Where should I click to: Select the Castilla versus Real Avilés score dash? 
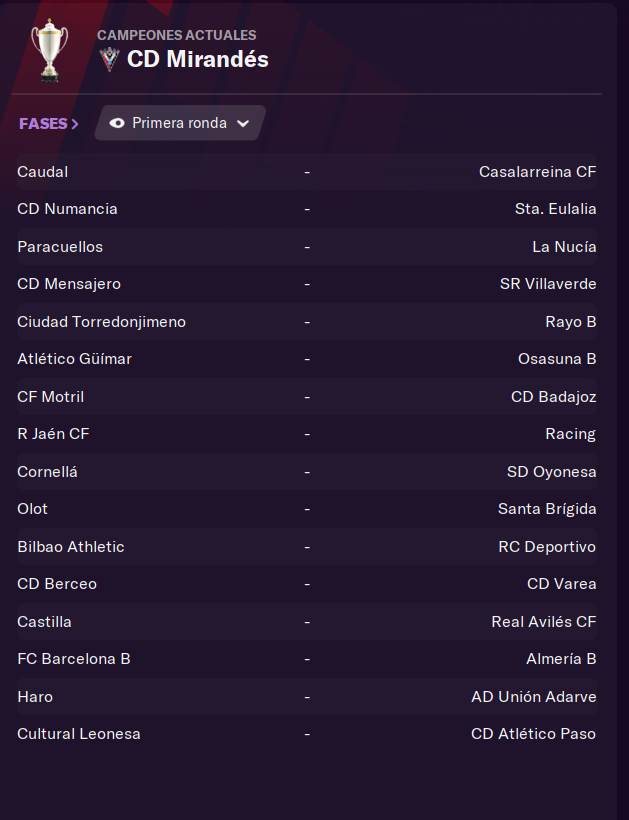307,622
